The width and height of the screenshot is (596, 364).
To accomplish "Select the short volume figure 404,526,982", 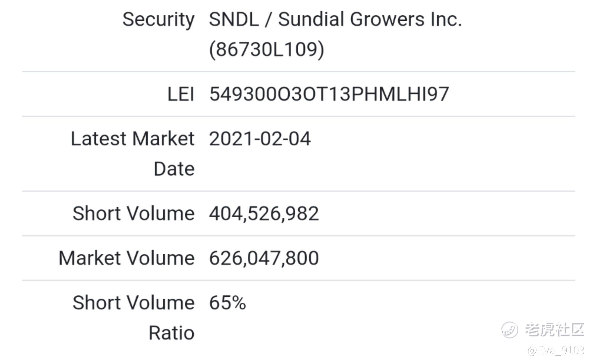I will point(264,213).
